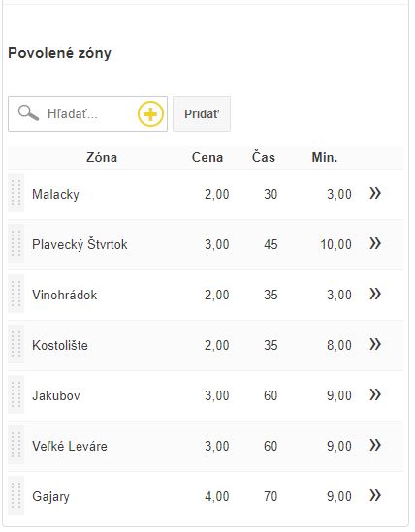Click drag handle beside Jakubov
The height and width of the screenshot is (532, 415).
point(16,394)
